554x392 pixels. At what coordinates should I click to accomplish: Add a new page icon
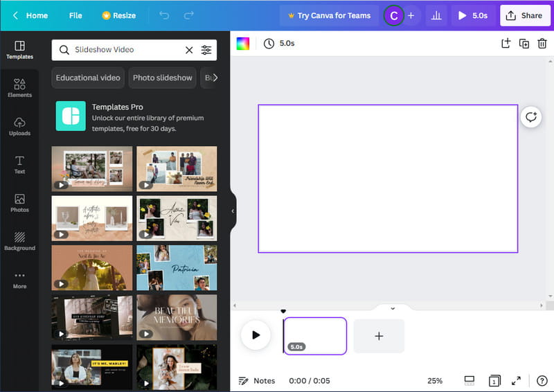(x=506, y=44)
